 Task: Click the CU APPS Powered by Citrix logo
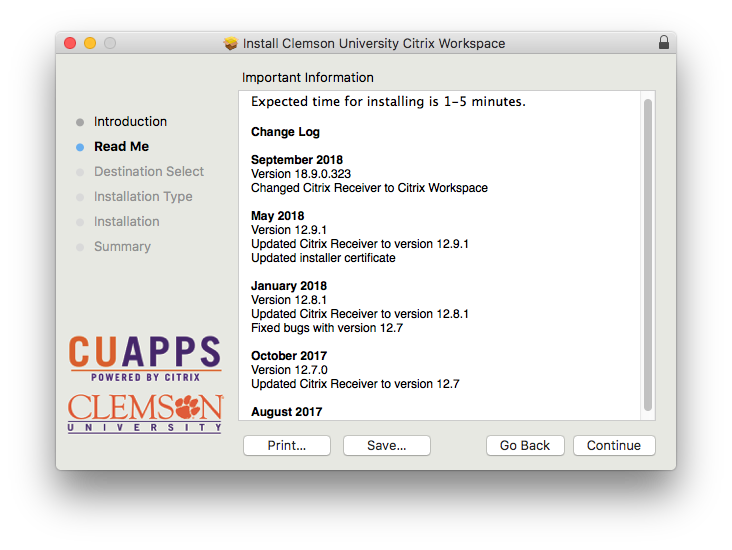click(145, 359)
